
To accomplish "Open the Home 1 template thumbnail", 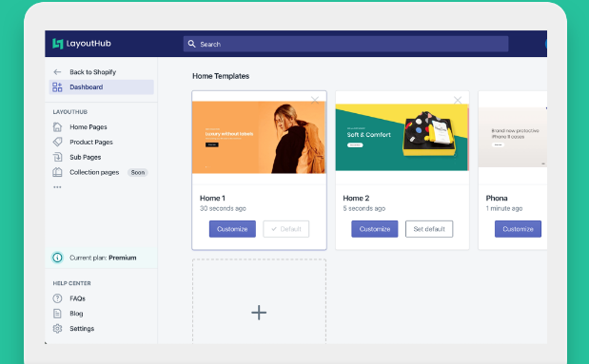I will (x=259, y=138).
